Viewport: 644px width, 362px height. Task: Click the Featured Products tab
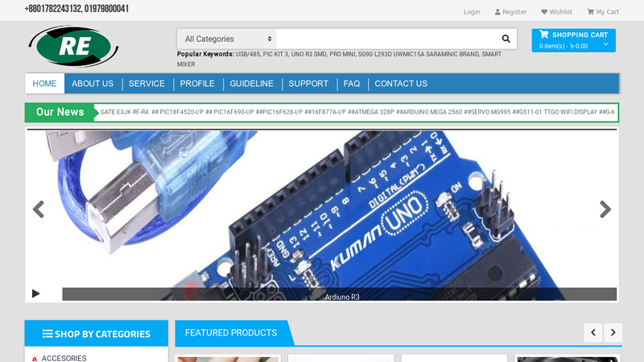coord(231,333)
